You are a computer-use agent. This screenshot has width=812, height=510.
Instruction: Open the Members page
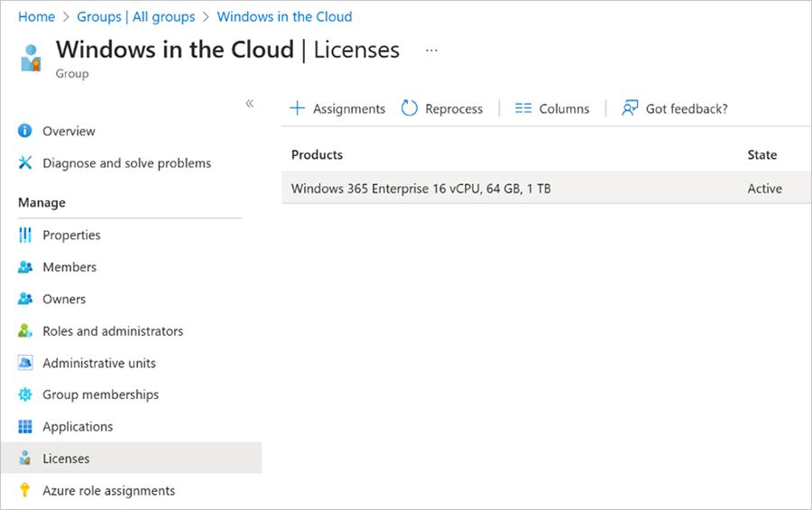[69, 267]
